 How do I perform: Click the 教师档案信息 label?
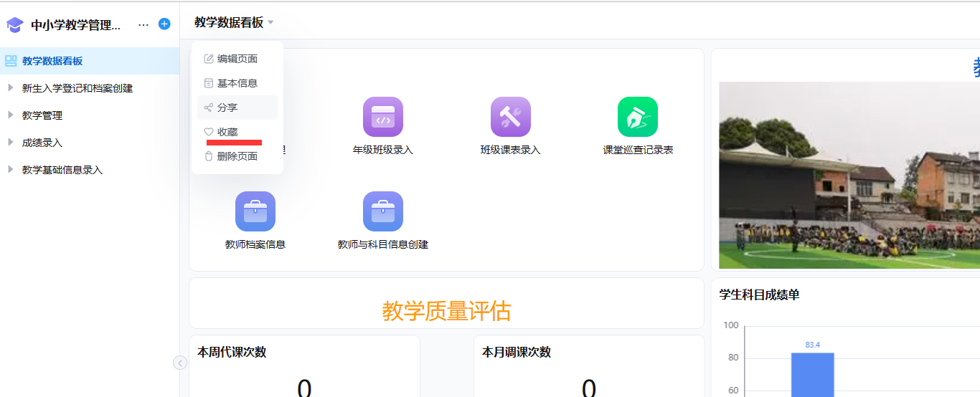pyautogui.click(x=255, y=244)
